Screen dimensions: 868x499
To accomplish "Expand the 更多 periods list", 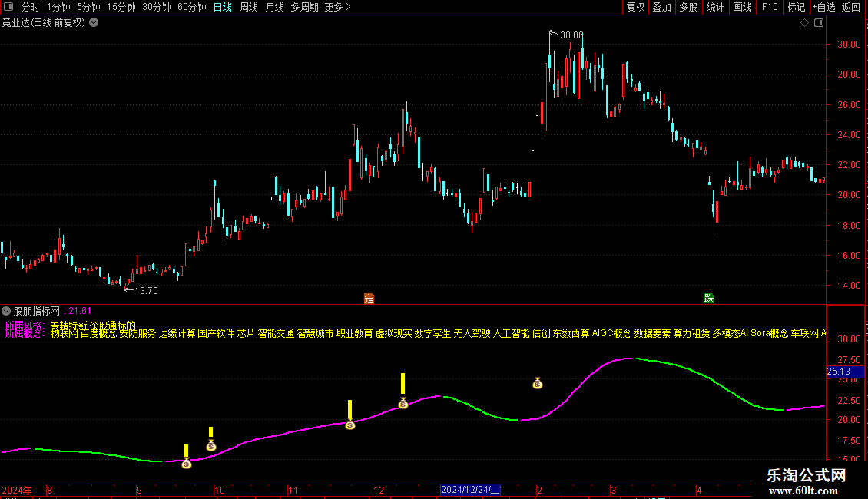I will pos(337,7).
